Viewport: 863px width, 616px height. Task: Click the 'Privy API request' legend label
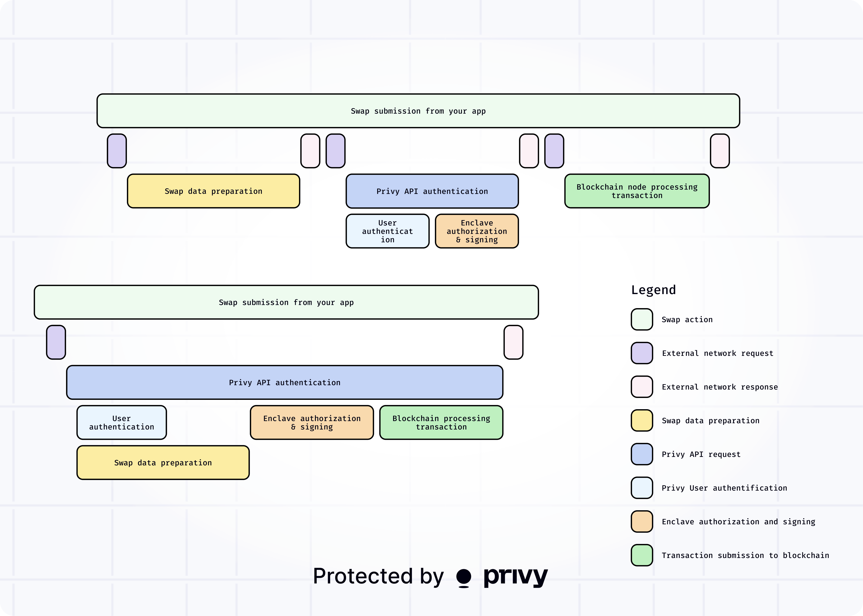coord(701,454)
